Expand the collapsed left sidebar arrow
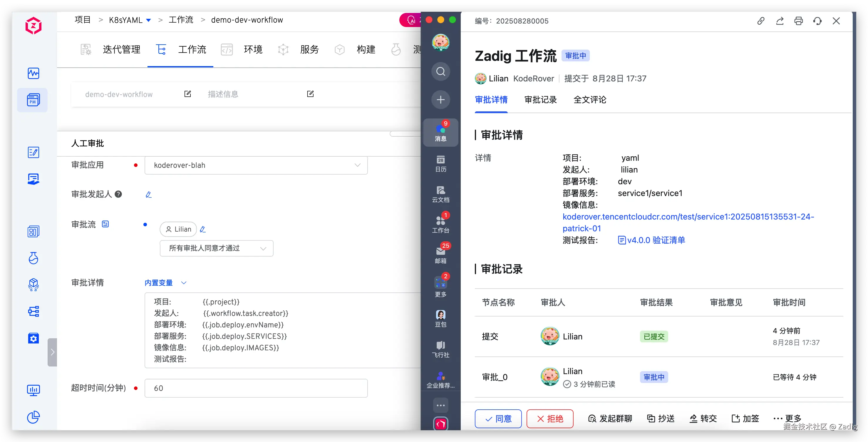 tap(52, 352)
